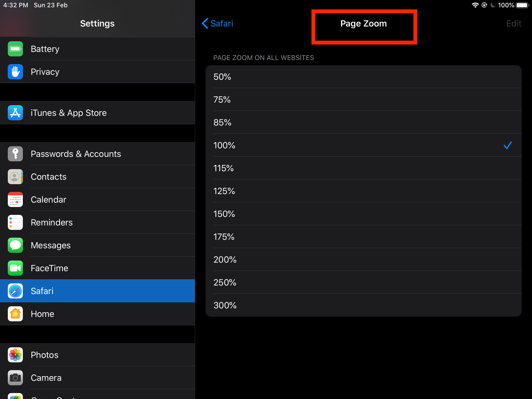Tap the Settings sidebar title
This screenshot has width=532, height=399.
pyautogui.click(x=97, y=23)
